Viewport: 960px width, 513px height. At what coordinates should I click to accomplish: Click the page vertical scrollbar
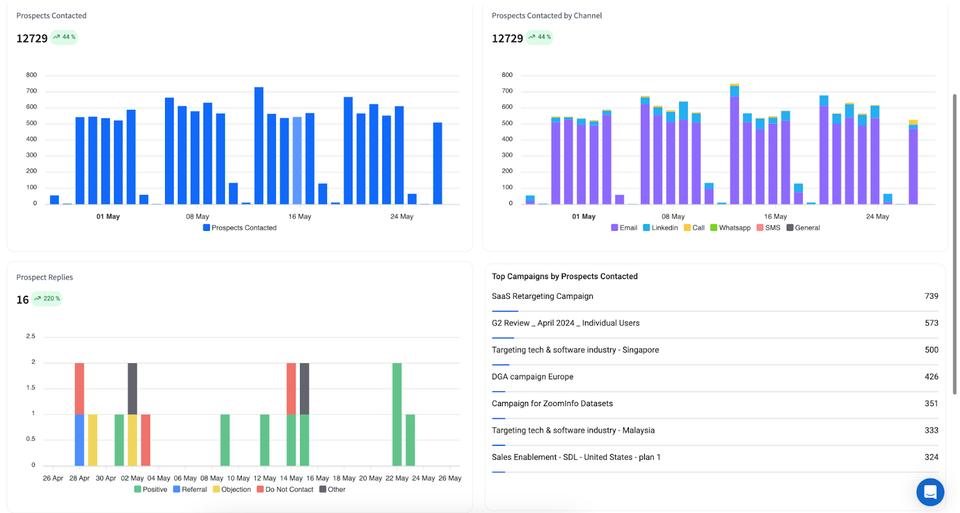954,245
